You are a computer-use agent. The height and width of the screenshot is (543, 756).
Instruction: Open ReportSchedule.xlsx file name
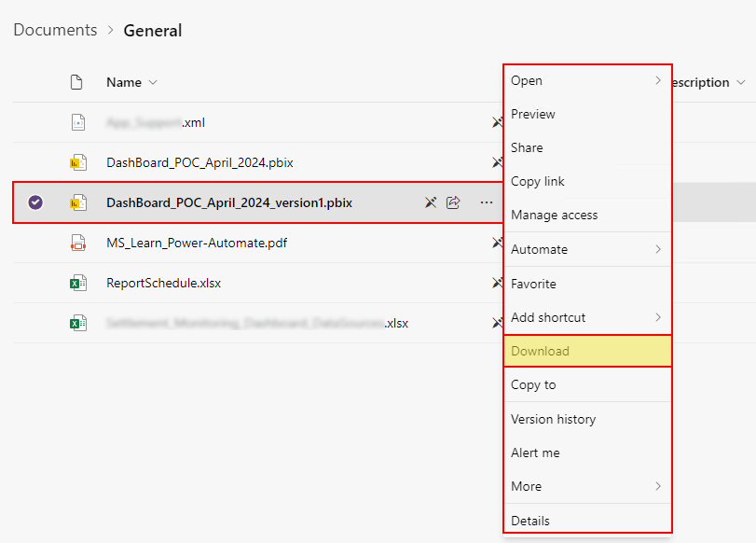(163, 283)
